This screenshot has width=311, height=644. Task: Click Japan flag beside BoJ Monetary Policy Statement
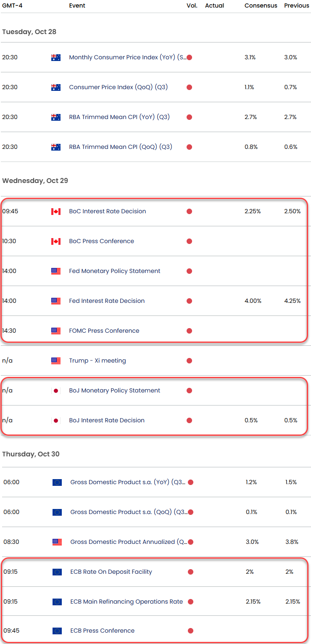(55, 391)
